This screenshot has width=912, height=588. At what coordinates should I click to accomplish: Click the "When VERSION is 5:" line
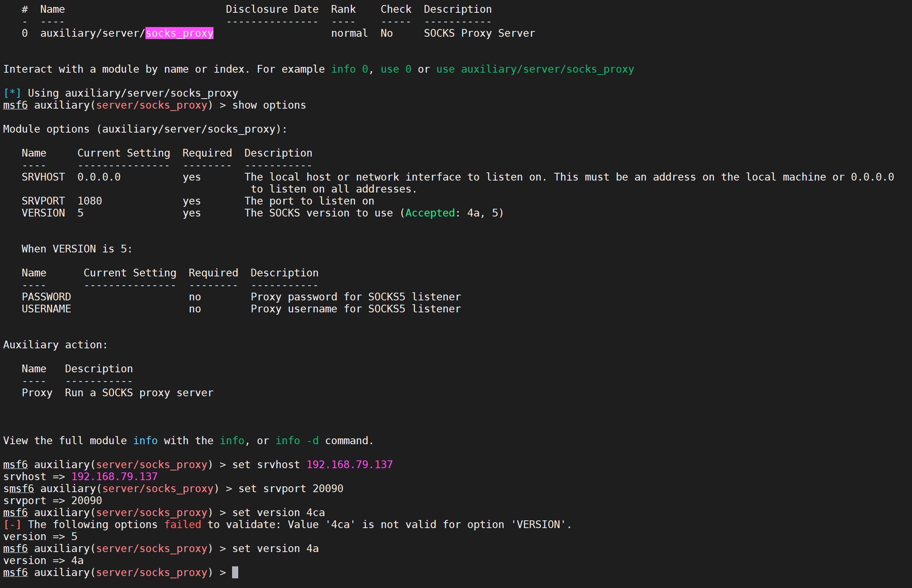tap(77, 249)
